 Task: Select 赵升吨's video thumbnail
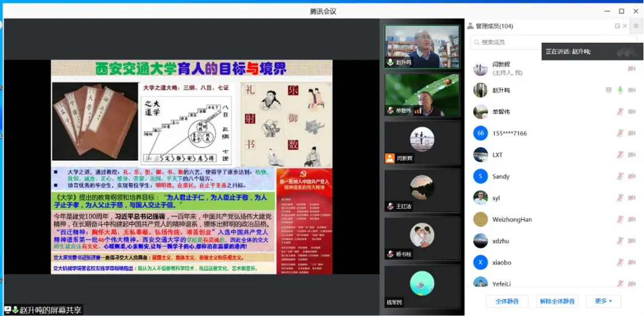point(422,47)
